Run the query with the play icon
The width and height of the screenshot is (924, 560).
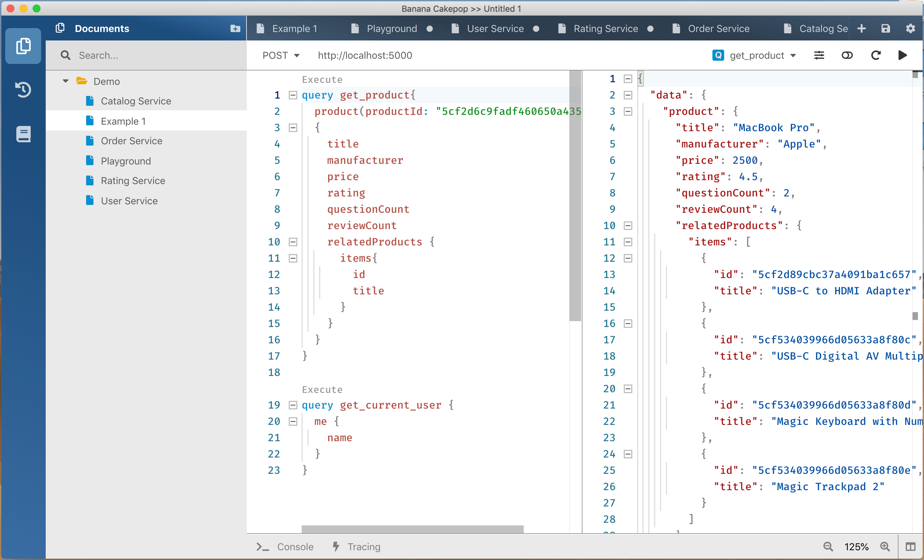pyautogui.click(x=902, y=55)
